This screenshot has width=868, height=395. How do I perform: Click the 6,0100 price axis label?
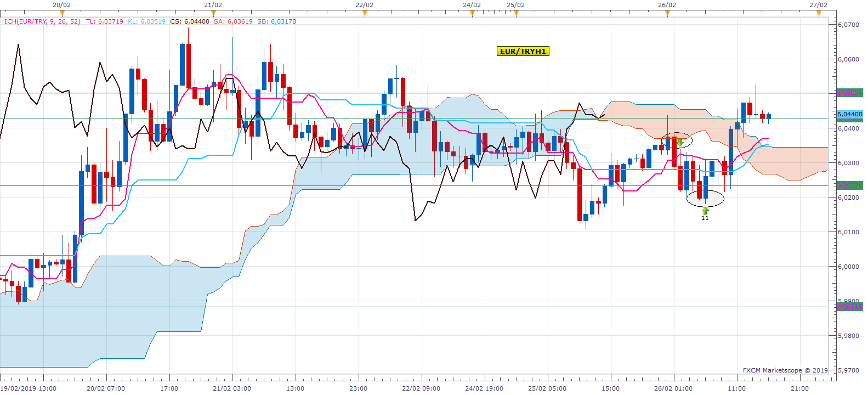[849, 232]
